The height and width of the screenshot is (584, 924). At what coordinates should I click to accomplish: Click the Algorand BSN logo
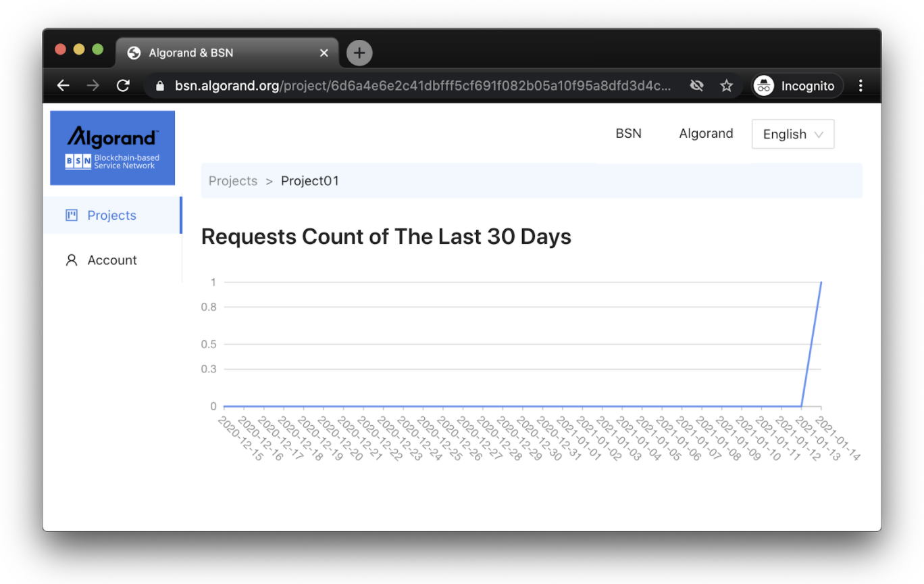(x=112, y=147)
